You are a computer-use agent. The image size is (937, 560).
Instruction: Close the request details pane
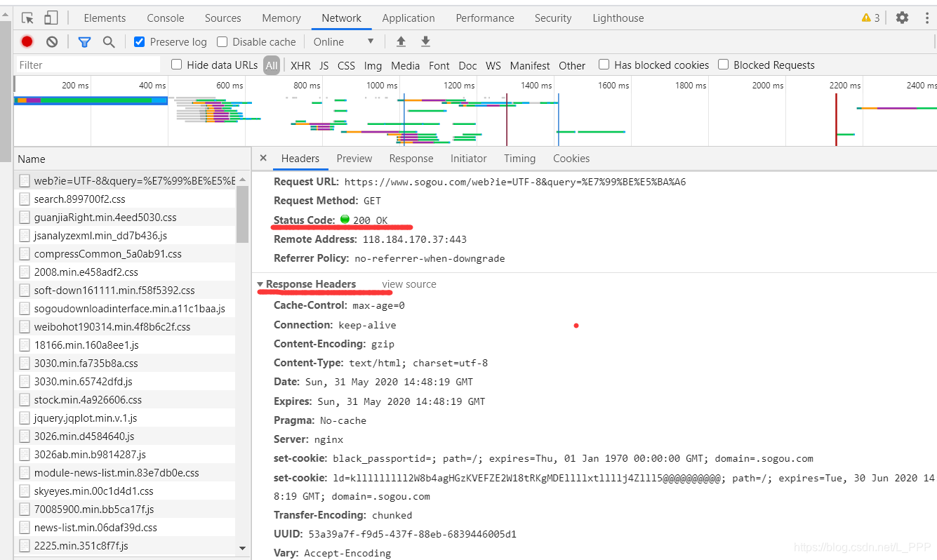(263, 159)
